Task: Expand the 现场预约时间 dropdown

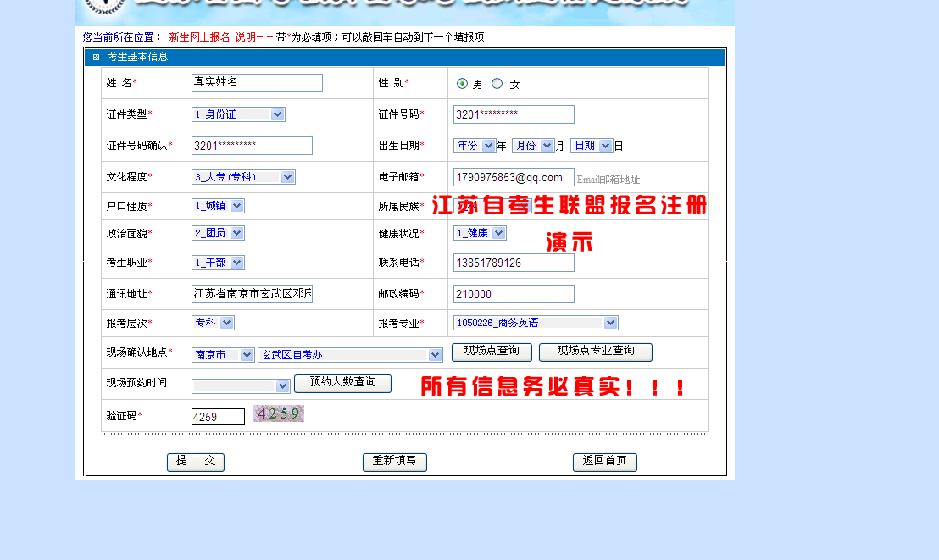Action: 242,386
